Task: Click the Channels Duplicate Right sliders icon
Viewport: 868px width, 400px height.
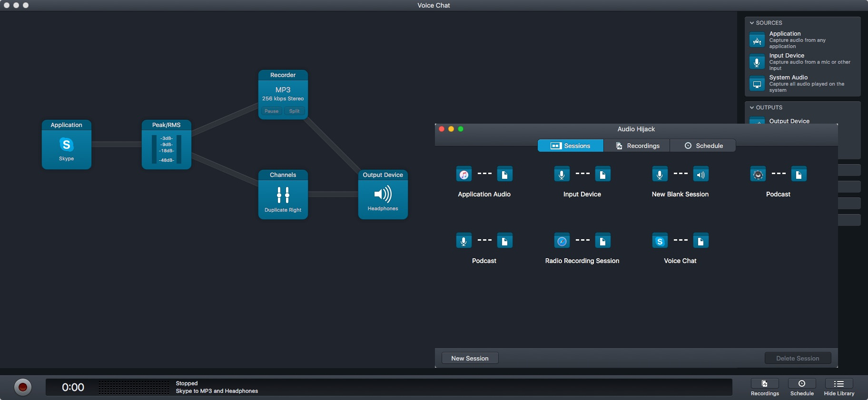Action: coord(283,195)
